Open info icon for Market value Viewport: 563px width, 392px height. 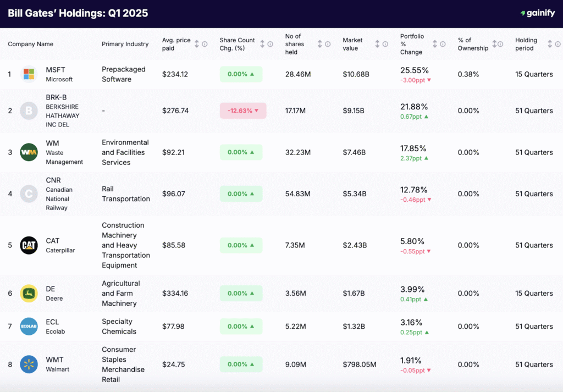(x=385, y=44)
